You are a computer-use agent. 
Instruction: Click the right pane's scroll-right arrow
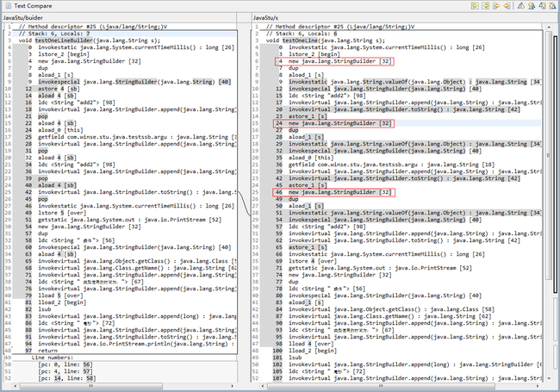pos(538,386)
